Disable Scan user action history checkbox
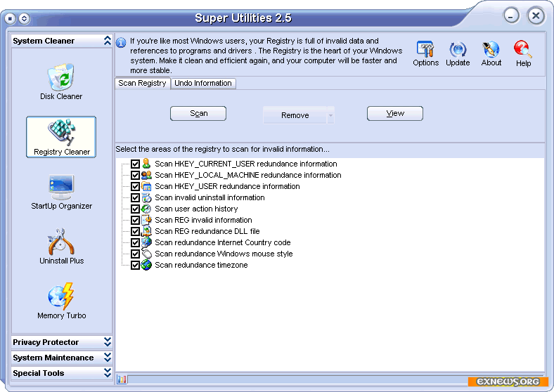Screen dimensions: 554x392 [x=135, y=209]
